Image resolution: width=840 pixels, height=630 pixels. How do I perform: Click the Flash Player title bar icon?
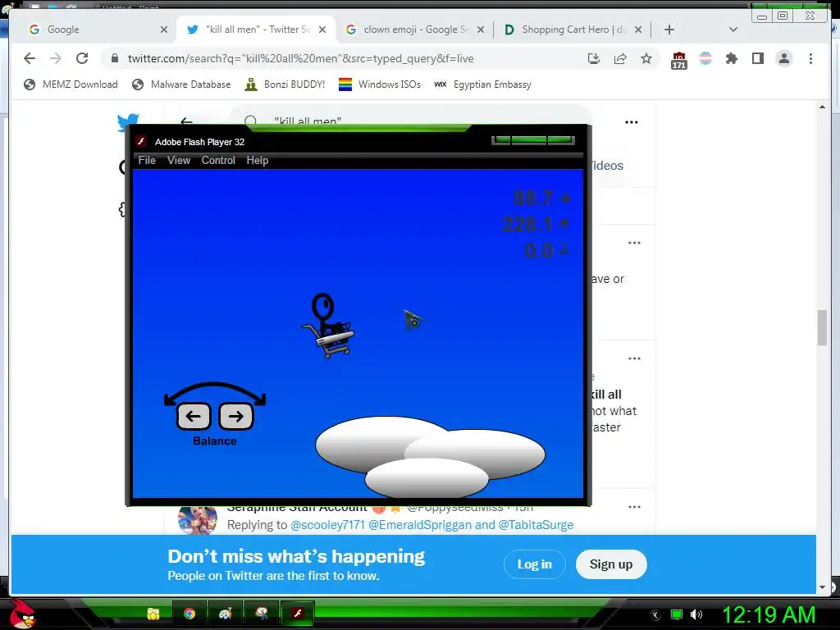click(x=141, y=141)
